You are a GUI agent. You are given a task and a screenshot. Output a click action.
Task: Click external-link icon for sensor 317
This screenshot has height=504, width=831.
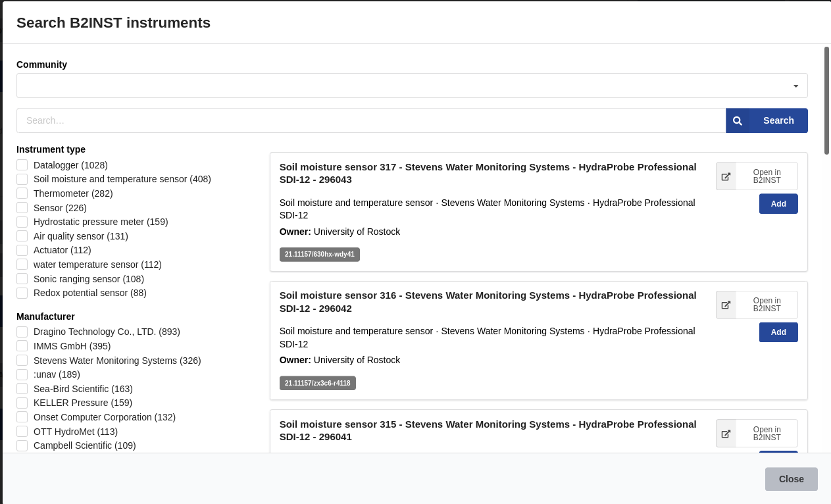click(x=726, y=176)
